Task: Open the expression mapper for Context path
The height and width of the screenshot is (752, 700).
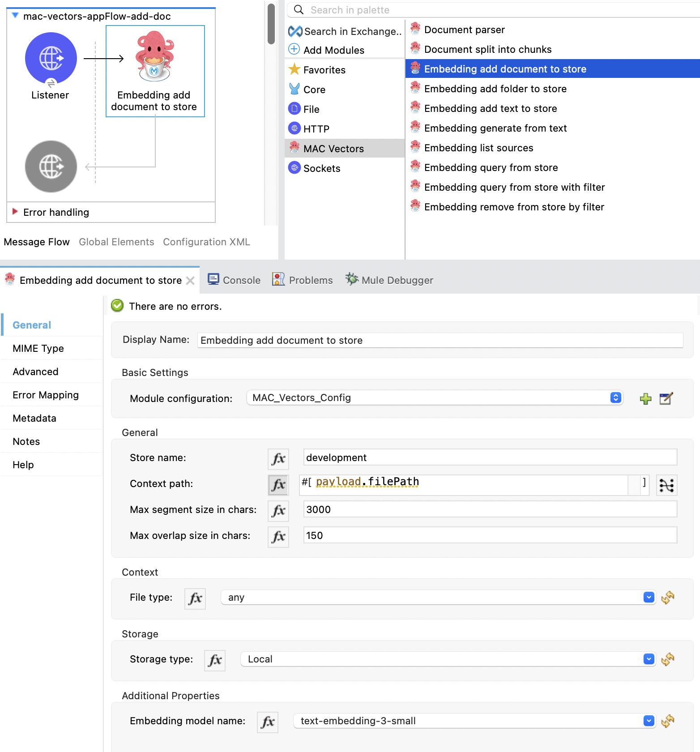Action: click(666, 485)
